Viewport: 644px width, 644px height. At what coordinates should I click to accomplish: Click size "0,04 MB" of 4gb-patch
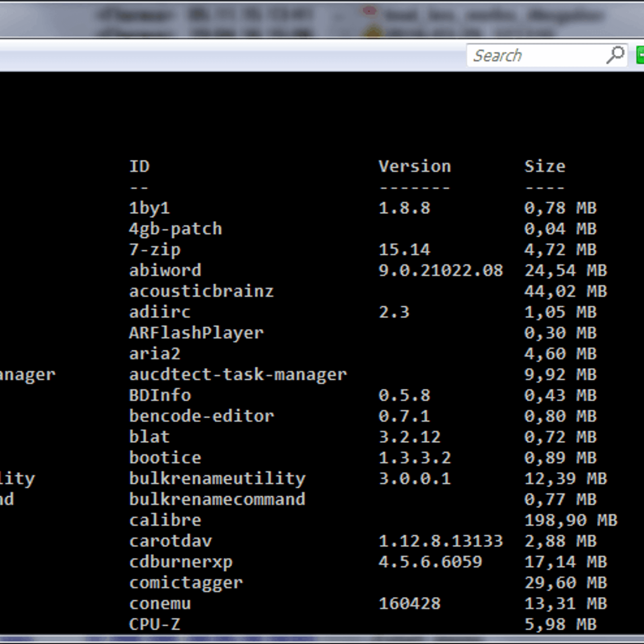(x=560, y=229)
